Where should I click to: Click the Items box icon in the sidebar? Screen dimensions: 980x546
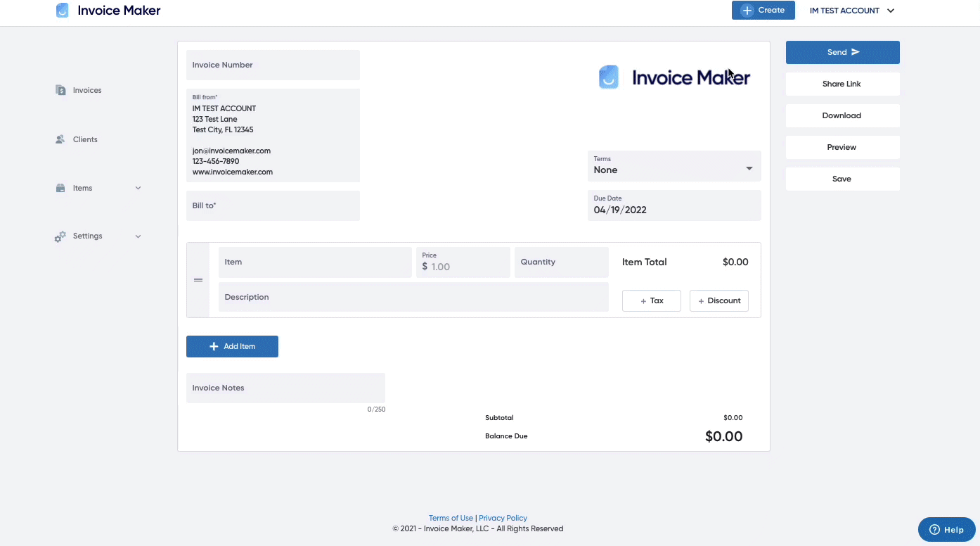click(x=60, y=188)
